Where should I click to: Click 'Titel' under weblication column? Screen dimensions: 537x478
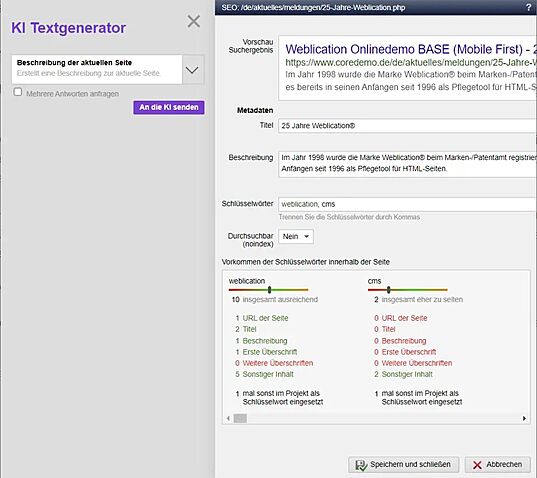pyautogui.click(x=249, y=329)
